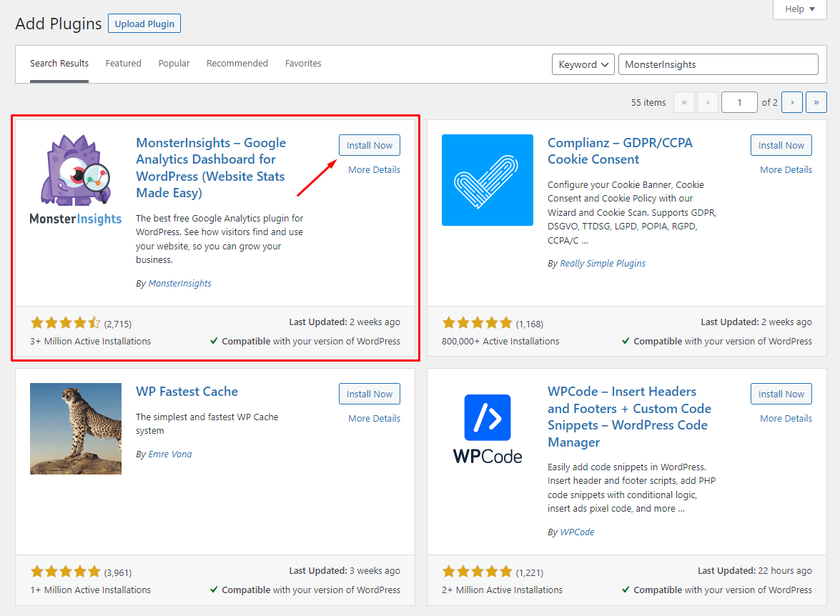Click the WP Fastest Cache star rating
The width and height of the screenshot is (840, 616).
point(65,572)
